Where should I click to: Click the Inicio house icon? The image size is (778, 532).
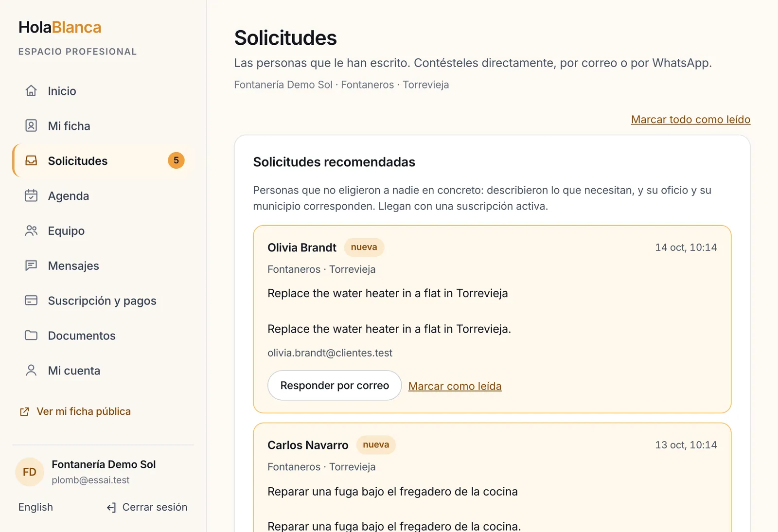[x=31, y=91]
